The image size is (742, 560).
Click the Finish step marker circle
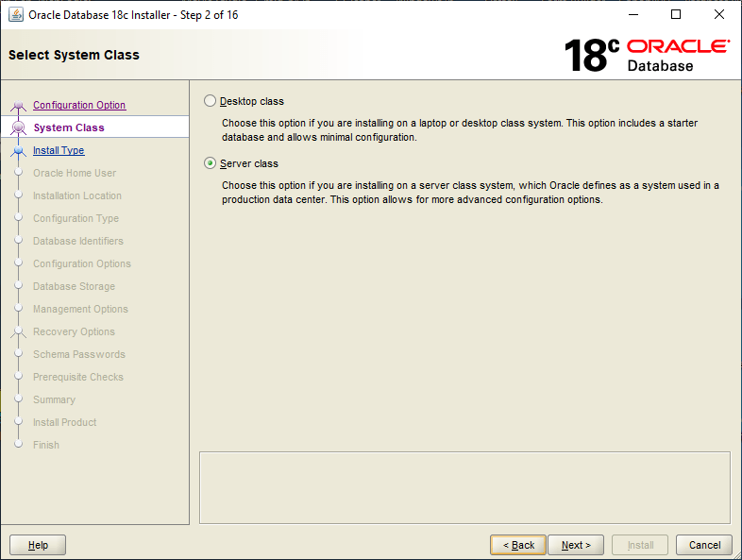19,444
